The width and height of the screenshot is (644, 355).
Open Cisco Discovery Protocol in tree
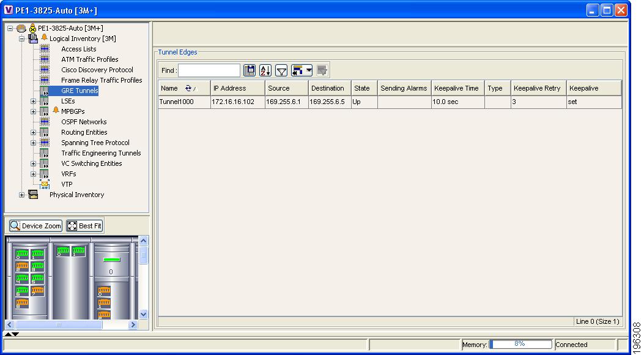[x=97, y=70]
